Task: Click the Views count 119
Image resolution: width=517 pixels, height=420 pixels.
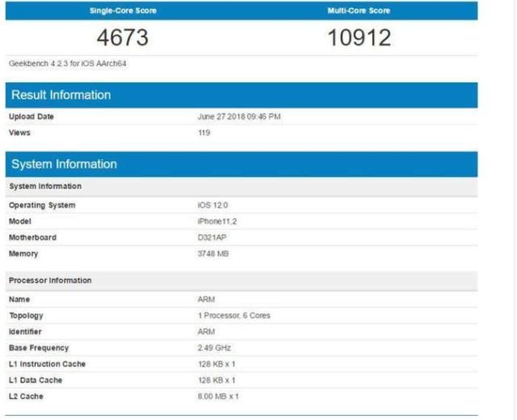Action: coord(204,132)
